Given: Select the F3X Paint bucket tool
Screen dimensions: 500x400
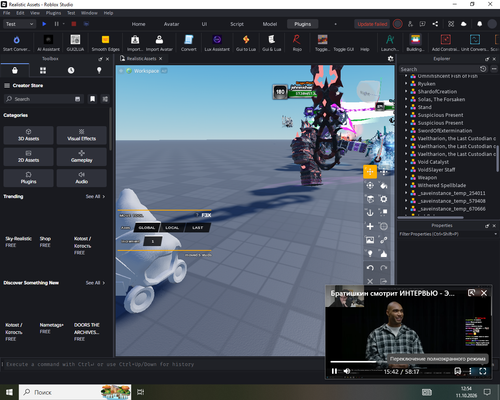Looking at the screenshot, I should (384, 186).
